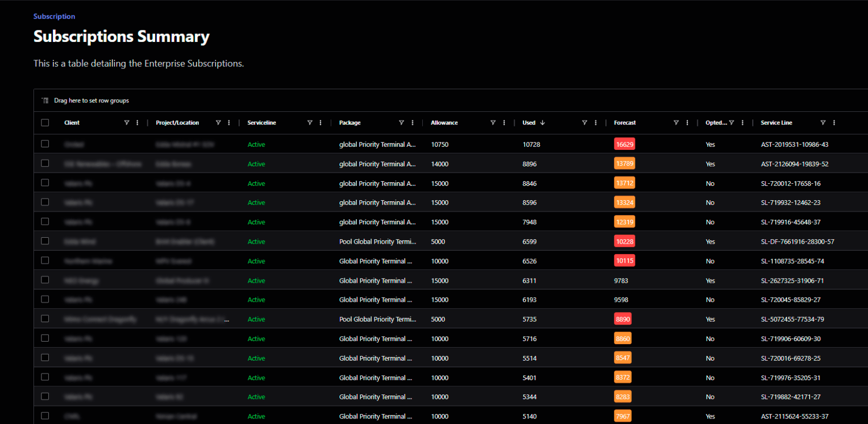Click the row groups icon in drag panel
868x424 pixels.
45,101
